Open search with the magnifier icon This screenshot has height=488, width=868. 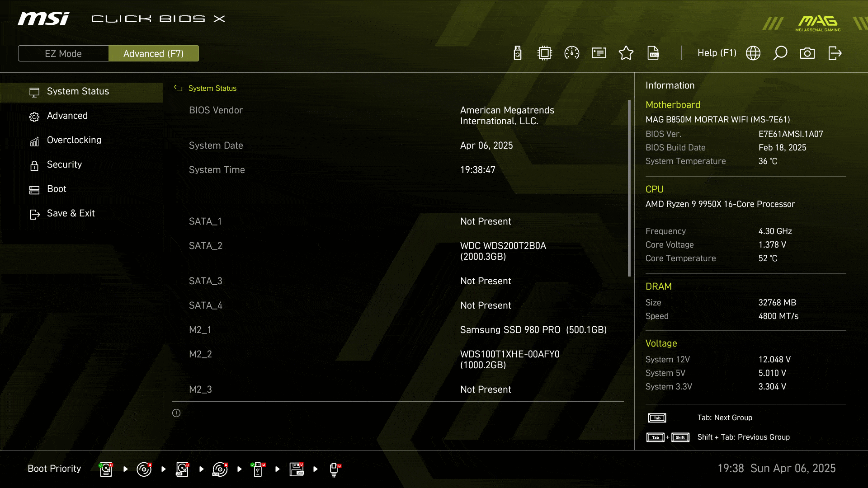pyautogui.click(x=780, y=53)
